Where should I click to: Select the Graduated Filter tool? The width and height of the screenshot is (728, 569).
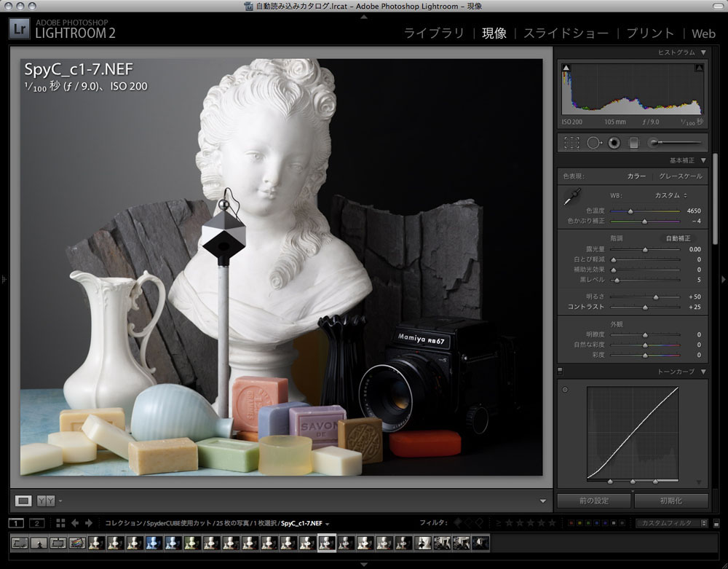click(634, 143)
